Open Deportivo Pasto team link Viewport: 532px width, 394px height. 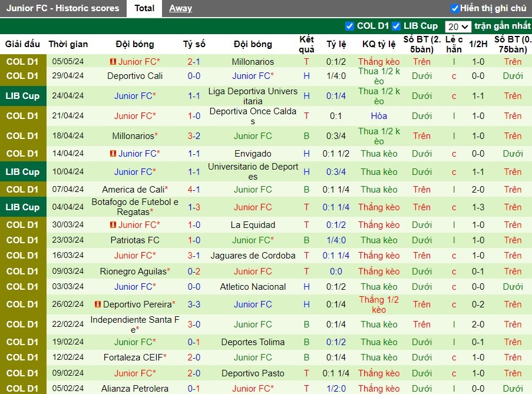pyautogui.click(x=253, y=373)
